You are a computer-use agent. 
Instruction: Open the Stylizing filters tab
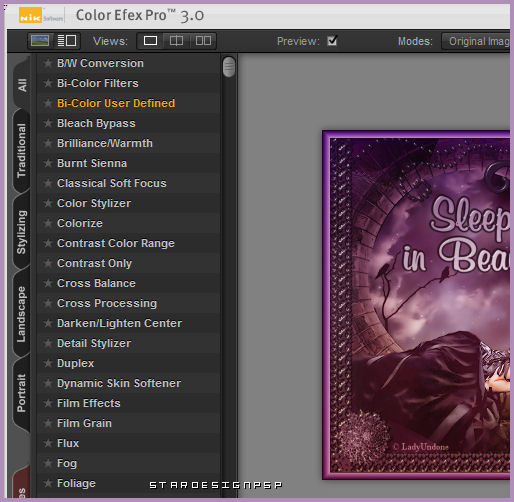point(21,232)
